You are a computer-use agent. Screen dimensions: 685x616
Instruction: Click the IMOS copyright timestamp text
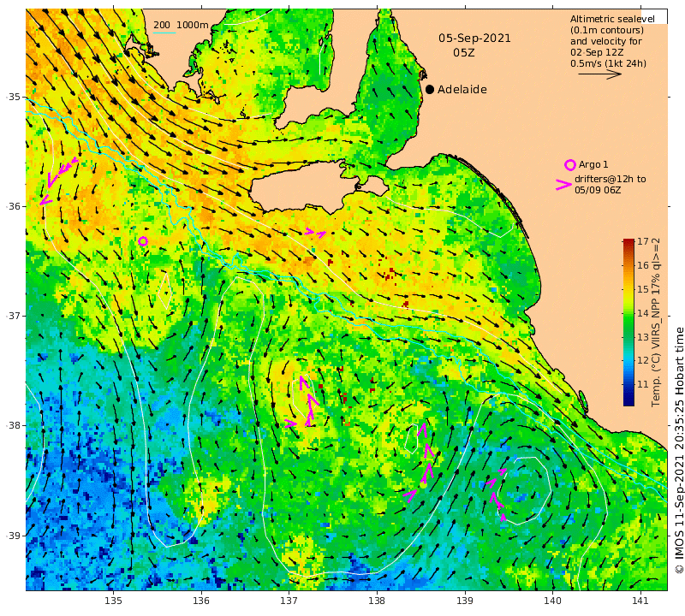tap(679, 450)
